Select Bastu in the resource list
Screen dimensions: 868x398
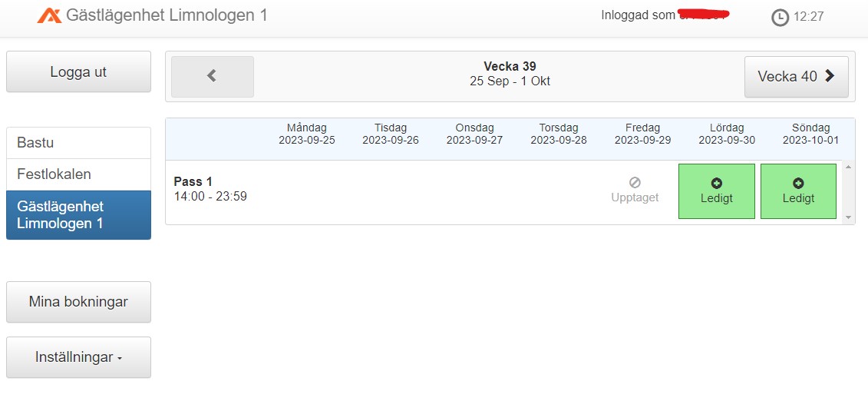[78, 143]
